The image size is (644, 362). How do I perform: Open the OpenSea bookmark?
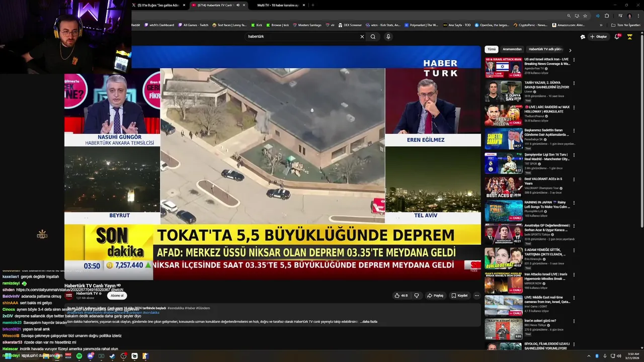coord(492,25)
